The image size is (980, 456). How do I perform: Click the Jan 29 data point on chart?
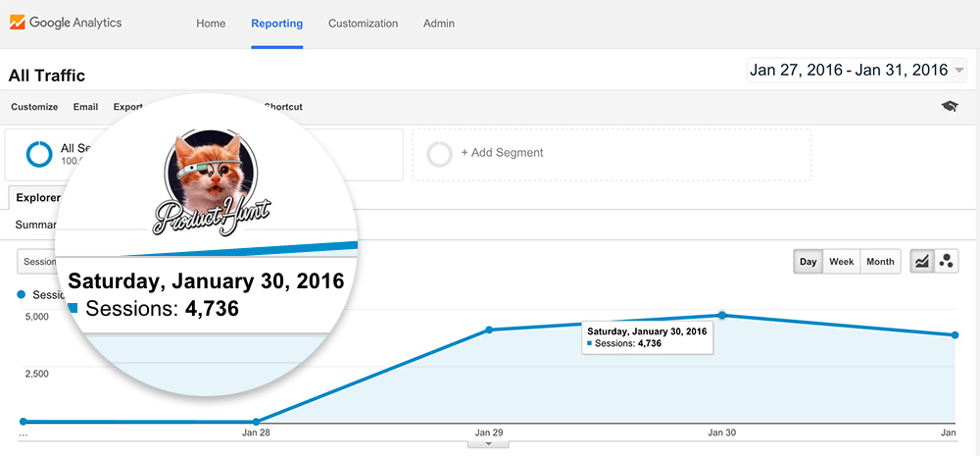click(x=489, y=329)
